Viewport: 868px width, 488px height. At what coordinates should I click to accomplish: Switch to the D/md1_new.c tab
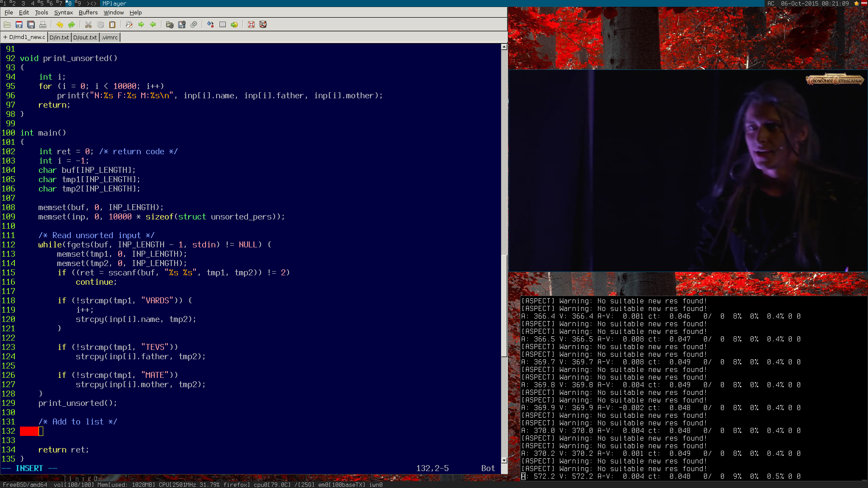[24, 37]
